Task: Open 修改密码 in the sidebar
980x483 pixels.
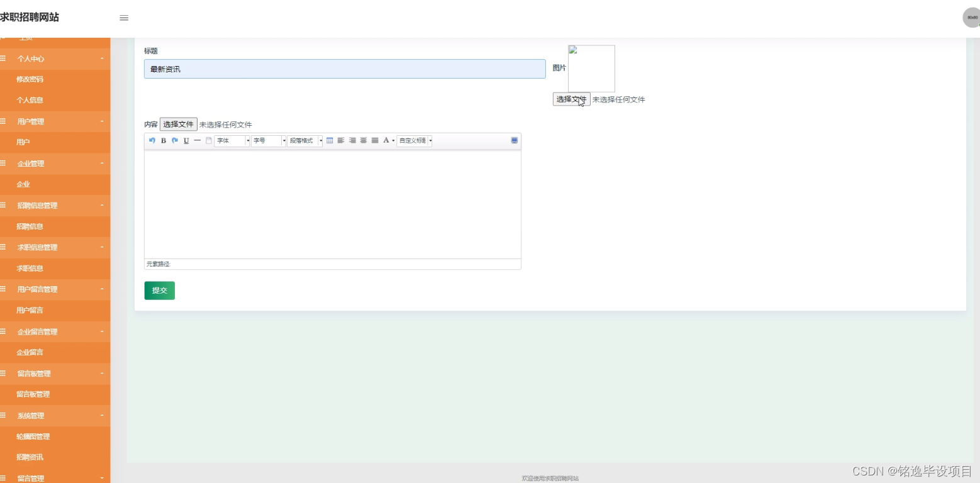Action: [31, 79]
